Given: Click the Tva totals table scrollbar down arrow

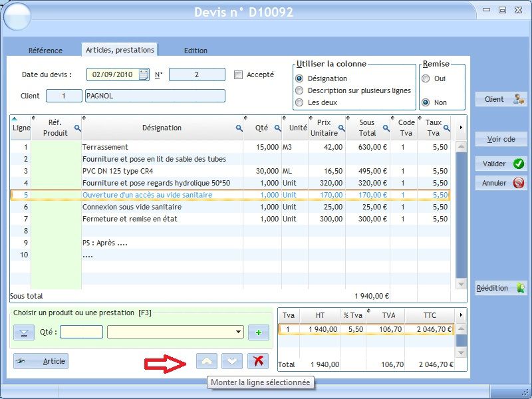Looking at the screenshot, I should coord(461,353).
